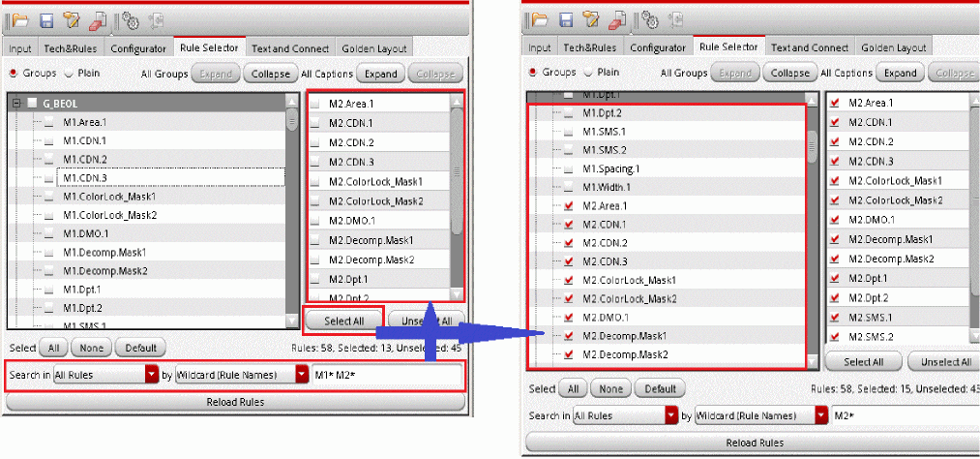Click the grayed import icon in left window
Viewport: 980px width, 459px height.
click(x=156, y=21)
